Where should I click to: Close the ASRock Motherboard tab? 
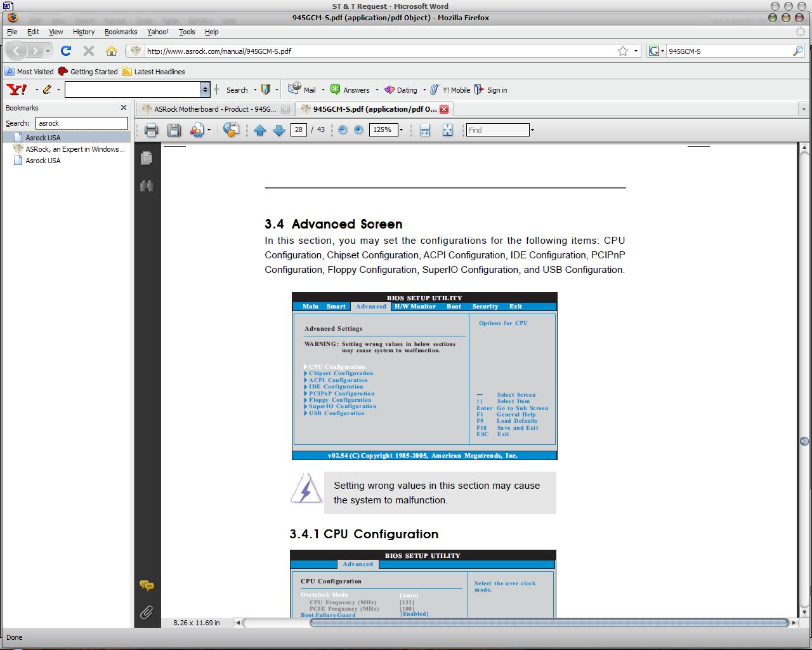285,109
